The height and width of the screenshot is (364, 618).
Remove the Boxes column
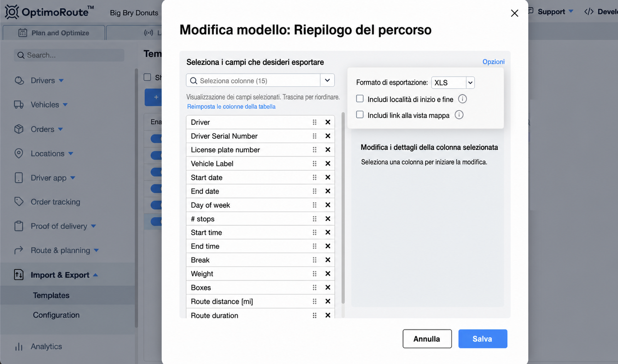pyautogui.click(x=328, y=288)
